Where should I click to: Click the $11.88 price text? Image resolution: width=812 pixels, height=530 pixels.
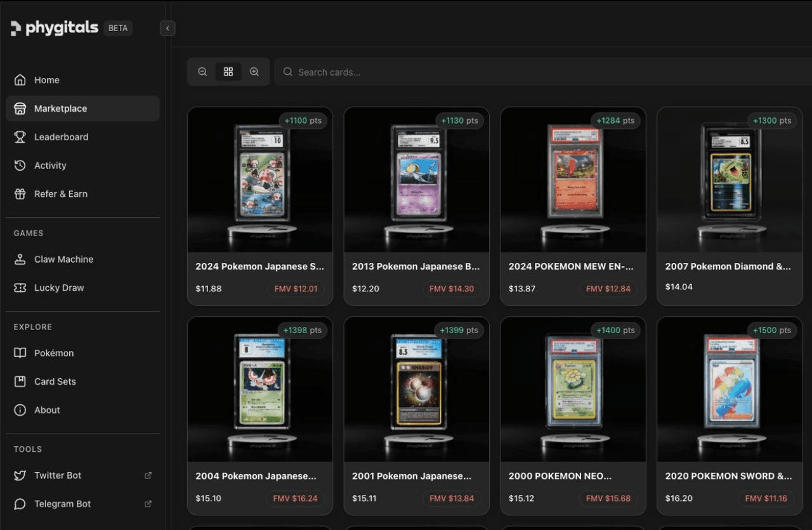pos(209,289)
